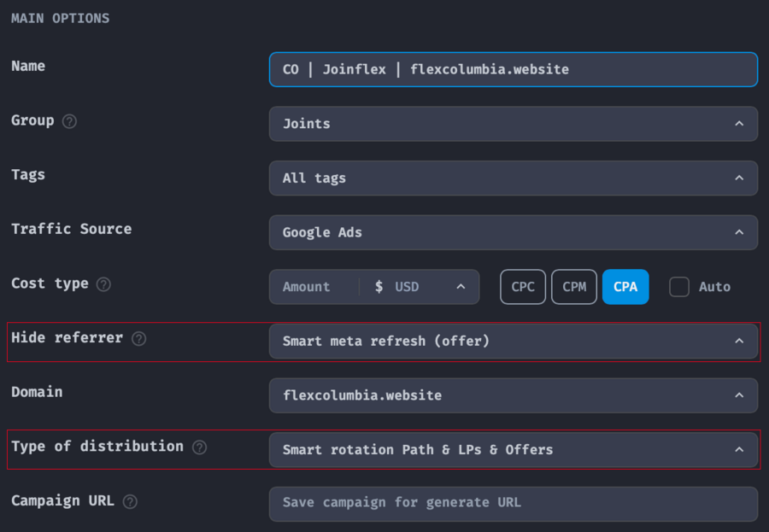Click the help icon next to Campaign URL

tap(130, 502)
